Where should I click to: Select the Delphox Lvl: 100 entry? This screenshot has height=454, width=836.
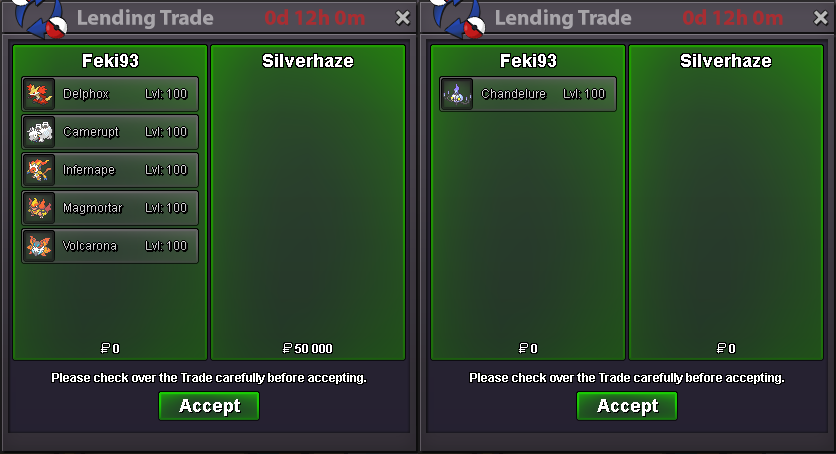[110, 94]
